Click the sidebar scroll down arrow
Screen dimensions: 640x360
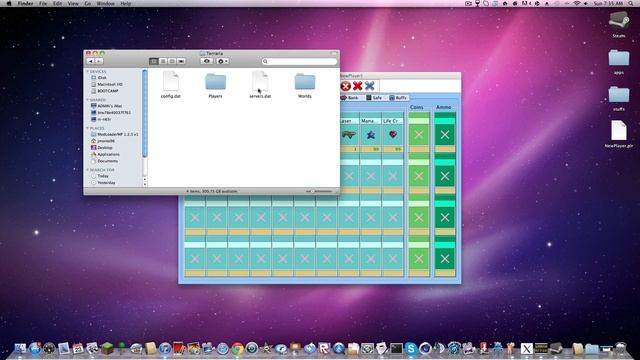pyautogui.click(x=145, y=184)
